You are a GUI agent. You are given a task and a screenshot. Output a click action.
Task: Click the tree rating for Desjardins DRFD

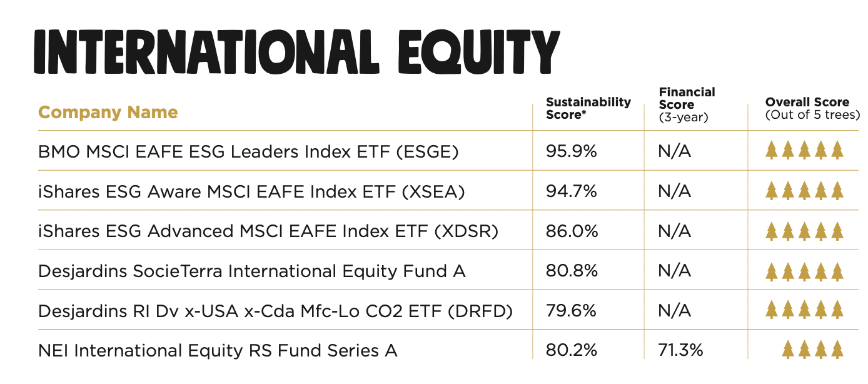click(x=805, y=311)
